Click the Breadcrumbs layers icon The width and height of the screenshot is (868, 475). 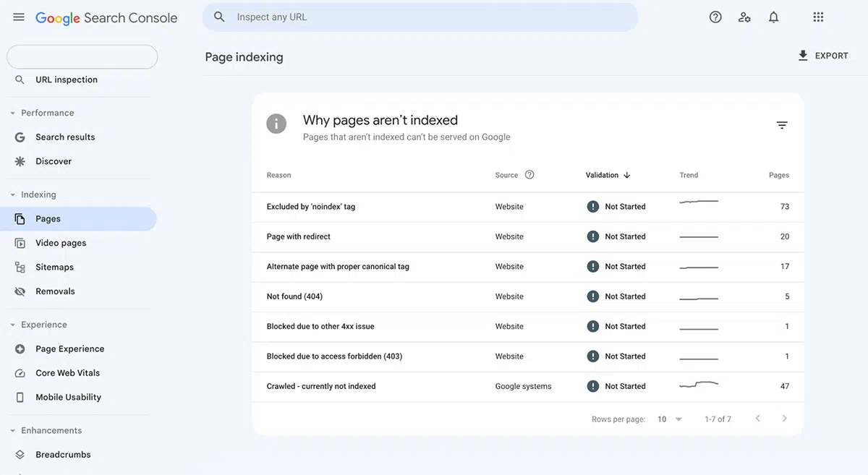click(x=20, y=455)
